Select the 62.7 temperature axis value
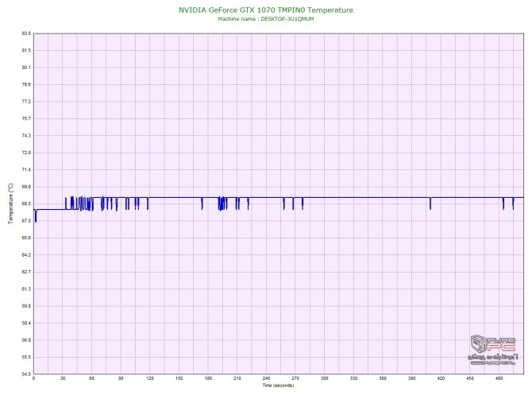Screen dimensions: 532x399 (x=26, y=272)
